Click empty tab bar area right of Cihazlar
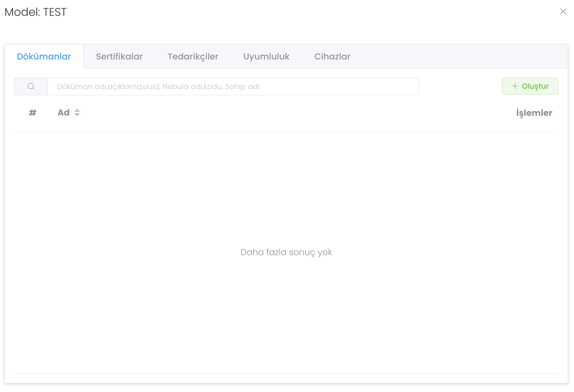 458,56
